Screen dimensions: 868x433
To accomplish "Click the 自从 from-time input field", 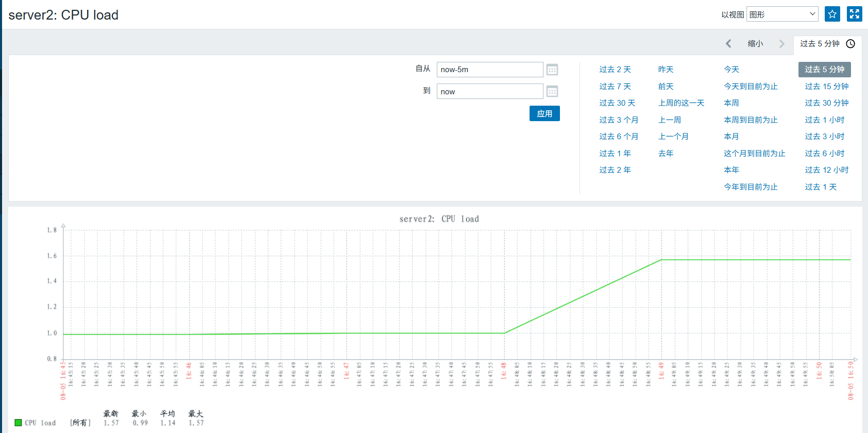I will click(490, 70).
